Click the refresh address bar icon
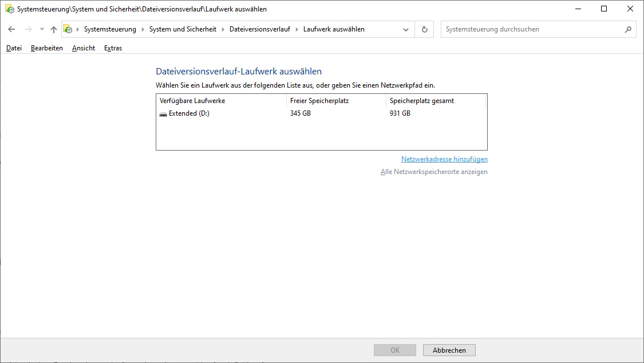 424,29
